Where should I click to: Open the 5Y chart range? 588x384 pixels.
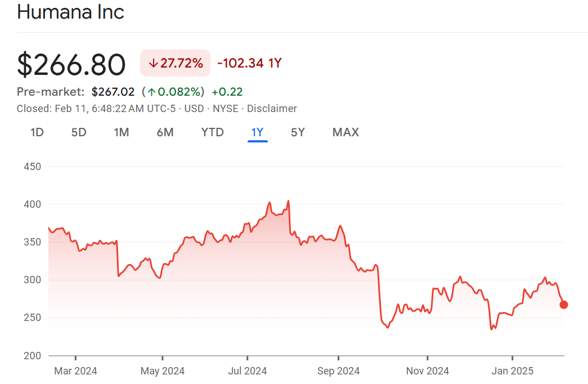[298, 132]
